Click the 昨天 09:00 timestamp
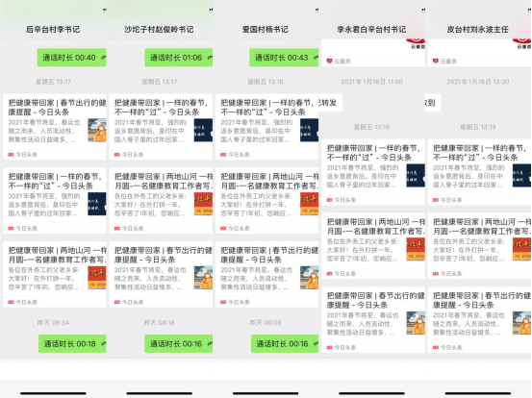Screen dimensions: 532x398 pos(266,322)
